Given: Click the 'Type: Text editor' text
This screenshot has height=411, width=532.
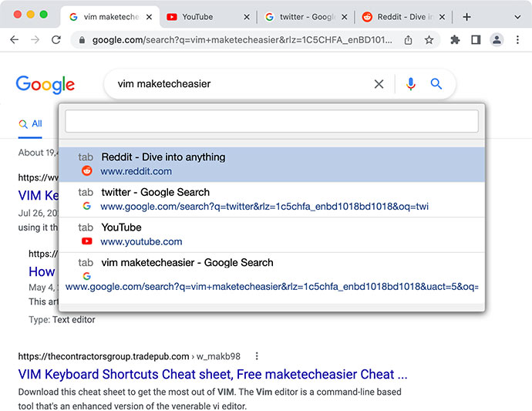Looking at the screenshot, I should click(x=62, y=320).
